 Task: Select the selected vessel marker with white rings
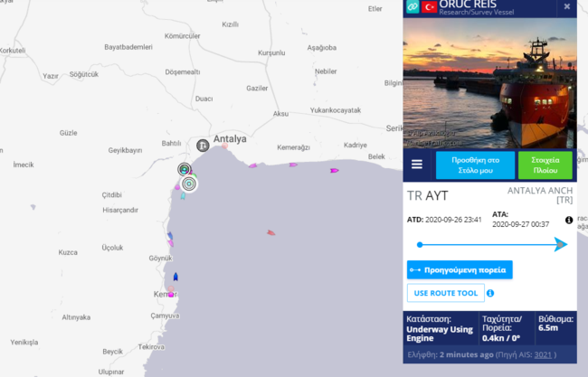pyautogui.click(x=189, y=184)
